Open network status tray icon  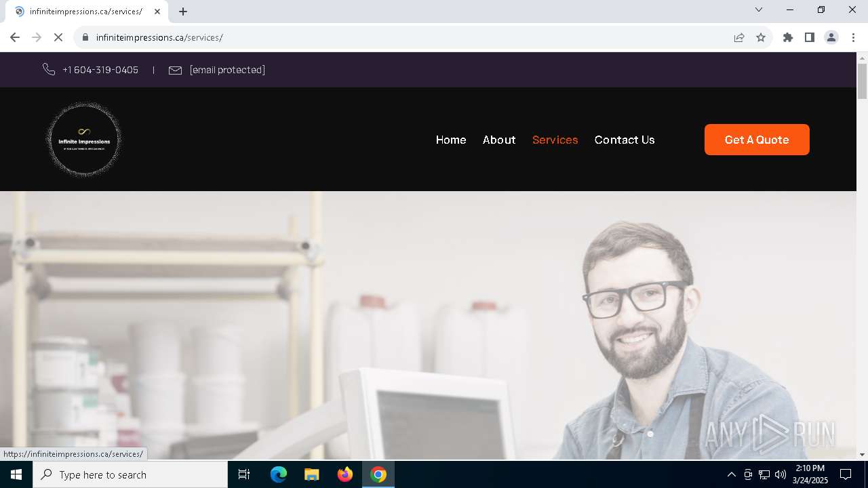pyautogui.click(x=764, y=474)
